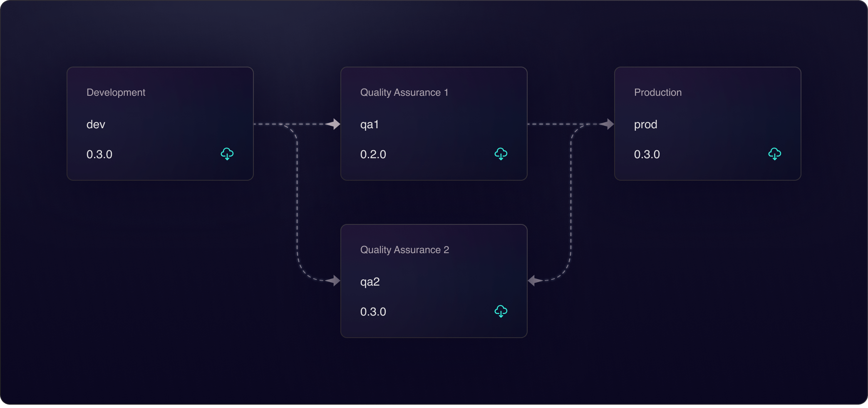Click the download icon on Development card

(227, 154)
